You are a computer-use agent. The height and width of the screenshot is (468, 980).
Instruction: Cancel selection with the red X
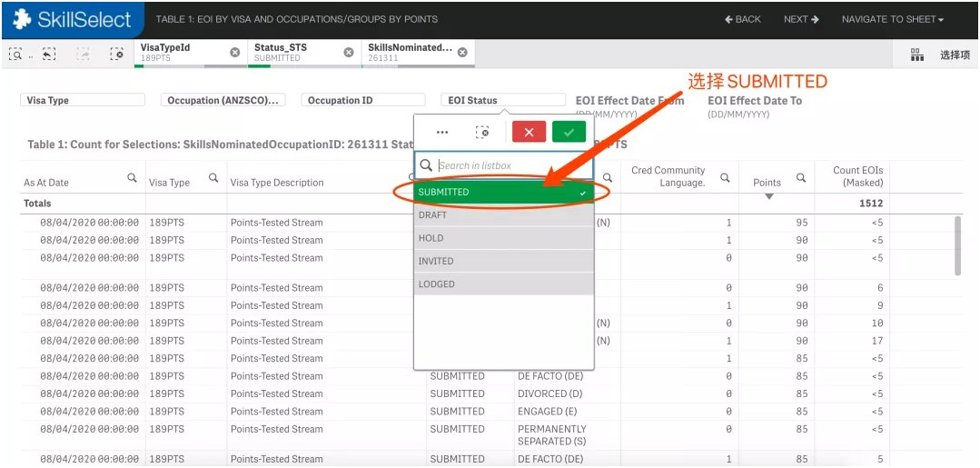click(x=529, y=132)
